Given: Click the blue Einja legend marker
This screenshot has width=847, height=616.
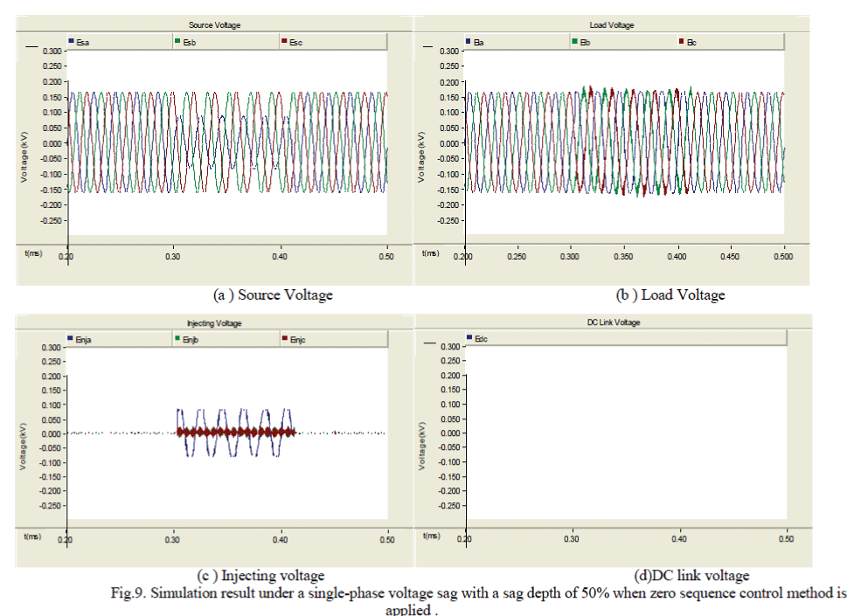Looking at the screenshot, I should tap(70, 338).
